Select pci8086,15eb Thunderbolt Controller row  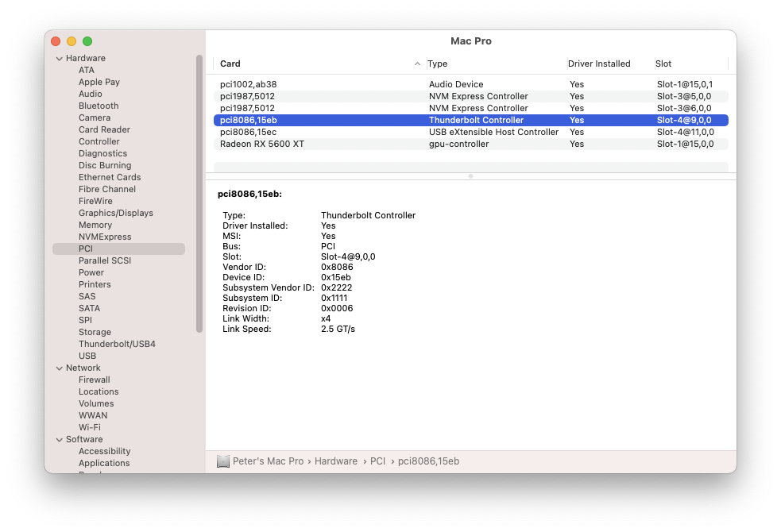pos(470,121)
